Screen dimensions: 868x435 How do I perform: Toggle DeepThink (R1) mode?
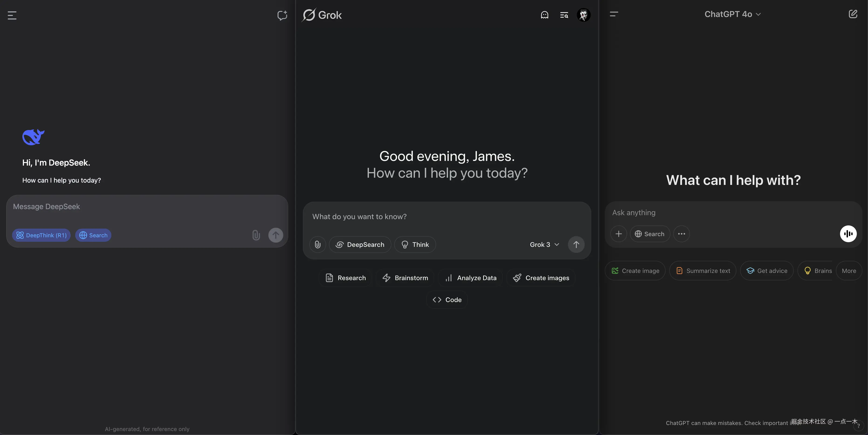point(41,235)
